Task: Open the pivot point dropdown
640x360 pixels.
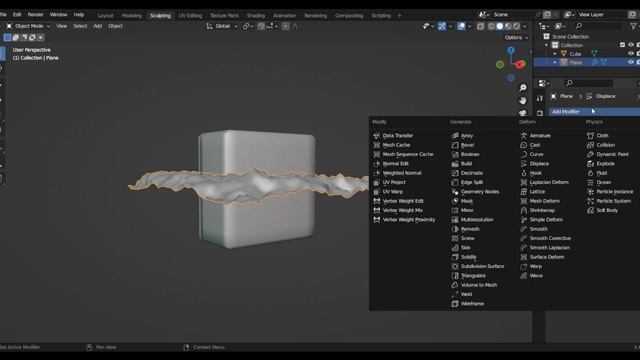Action: click(248, 26)
